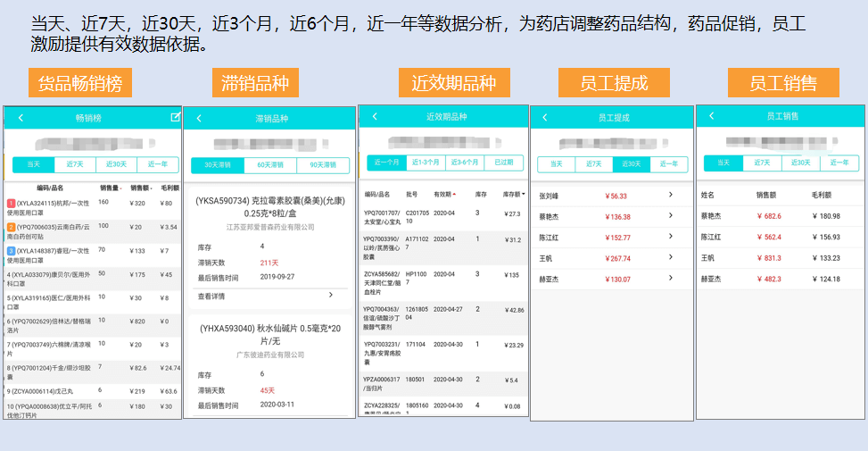Open 查看详情 for 克拉霉素胶囊
The width and height of the screenshot is (868, 451).
click(x=268, y=295)
